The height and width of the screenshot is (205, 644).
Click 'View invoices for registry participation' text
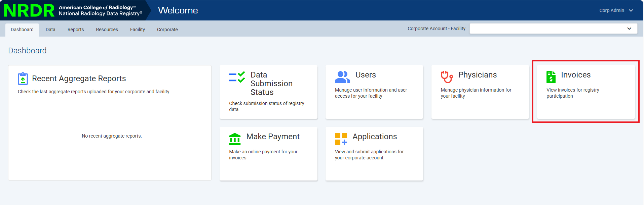tap(573, 93)
